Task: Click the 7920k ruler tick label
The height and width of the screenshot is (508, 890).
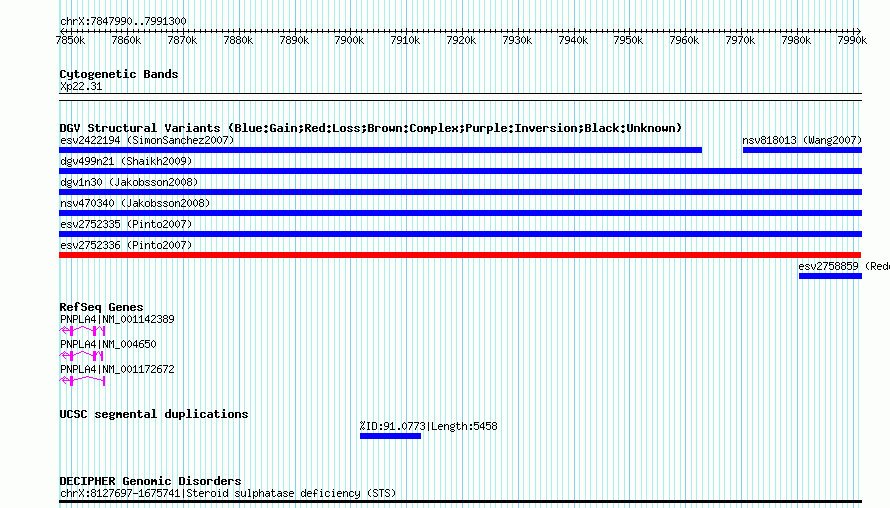Action: coord(461,40)
